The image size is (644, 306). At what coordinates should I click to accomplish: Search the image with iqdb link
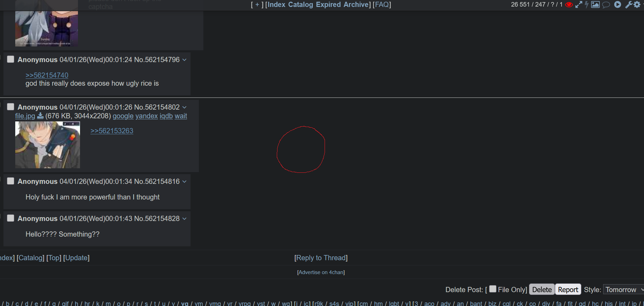point(166,116)
